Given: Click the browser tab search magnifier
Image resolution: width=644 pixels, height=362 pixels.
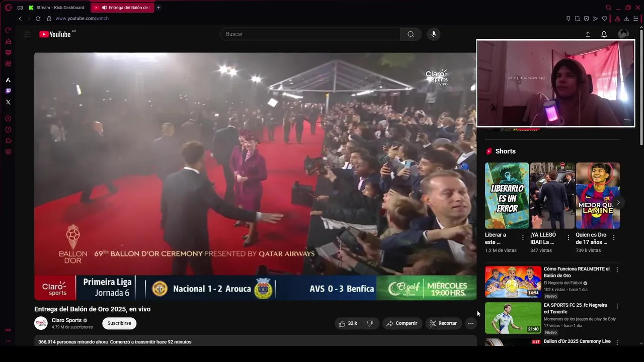Looking at the screenshot, I should 608,8.
